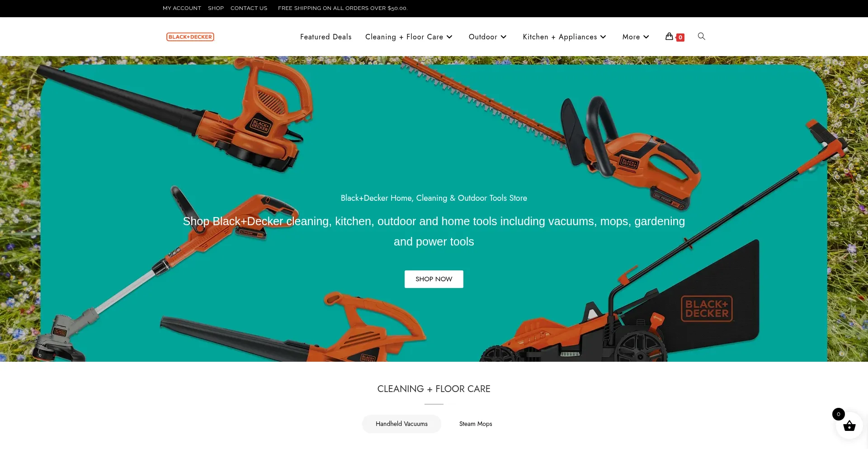The image size is (868, 449).
Task: Open Featured Deals menu item
Action: click(x=325, y=37)
